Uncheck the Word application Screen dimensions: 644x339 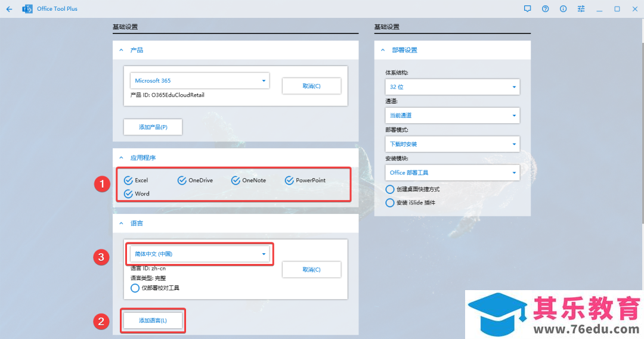(128, 194)
